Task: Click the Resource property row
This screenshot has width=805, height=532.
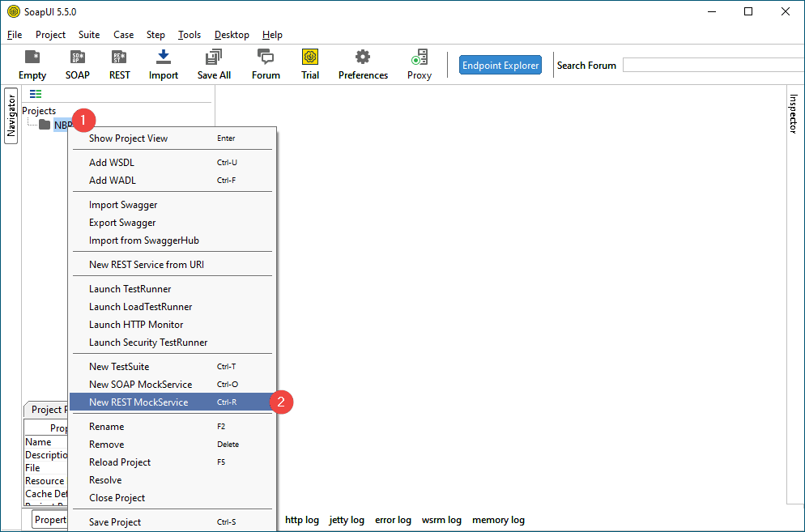Action: click(46, 481)
